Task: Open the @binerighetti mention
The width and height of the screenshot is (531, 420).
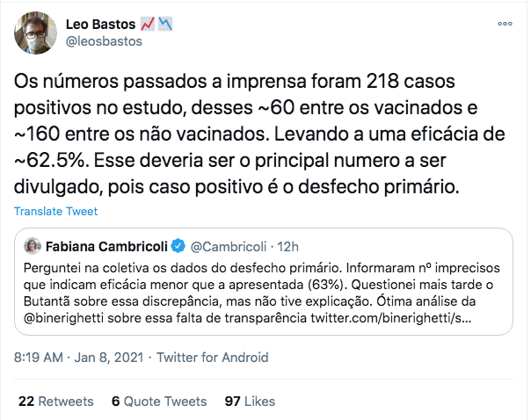Action: (x=63, y=318)
